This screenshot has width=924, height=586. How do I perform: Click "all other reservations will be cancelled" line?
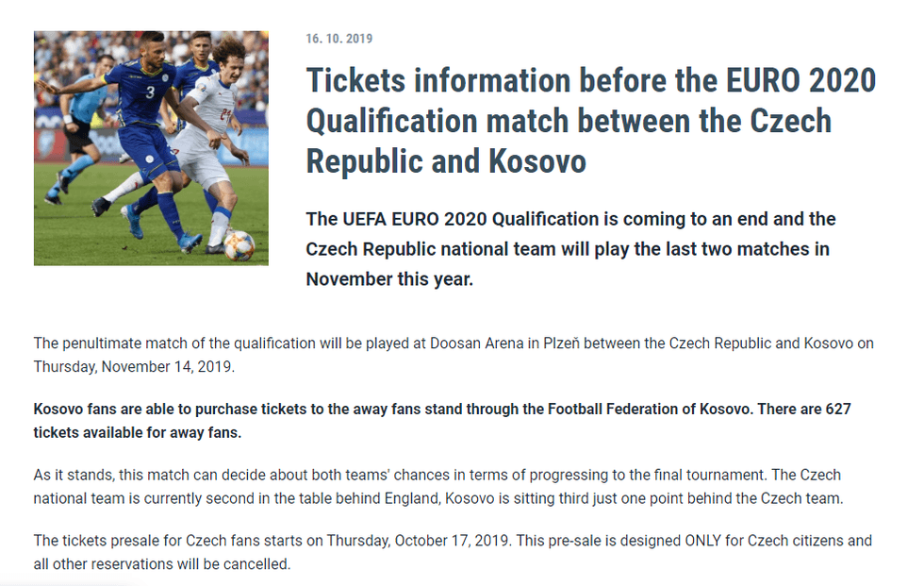(162, 564)
